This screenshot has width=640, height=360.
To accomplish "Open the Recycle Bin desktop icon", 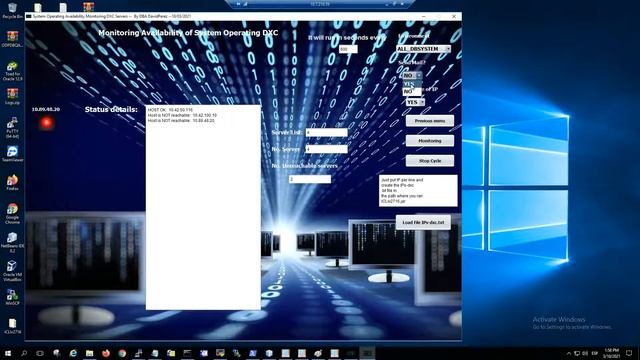I will tap(12, 10).
